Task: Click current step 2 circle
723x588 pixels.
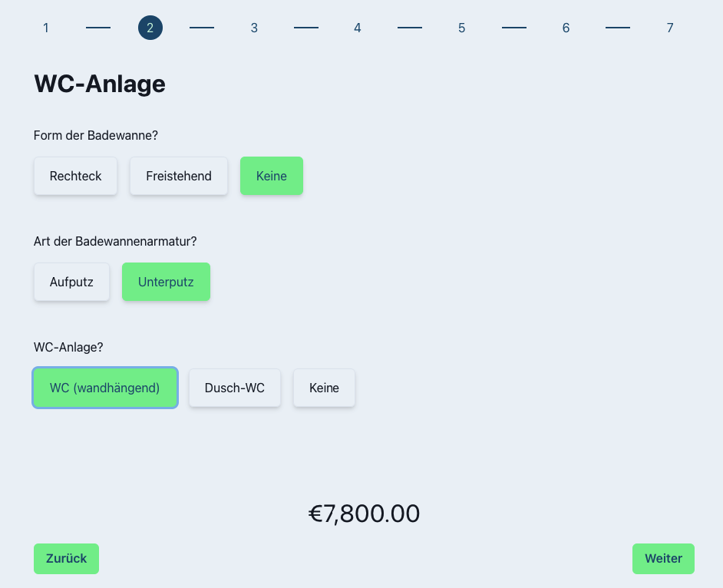Action: pos(150,28)
